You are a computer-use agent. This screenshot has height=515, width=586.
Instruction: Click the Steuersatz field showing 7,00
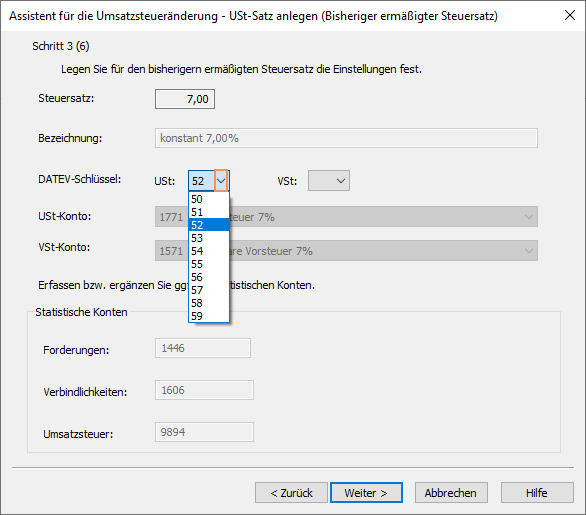[185, 99]
